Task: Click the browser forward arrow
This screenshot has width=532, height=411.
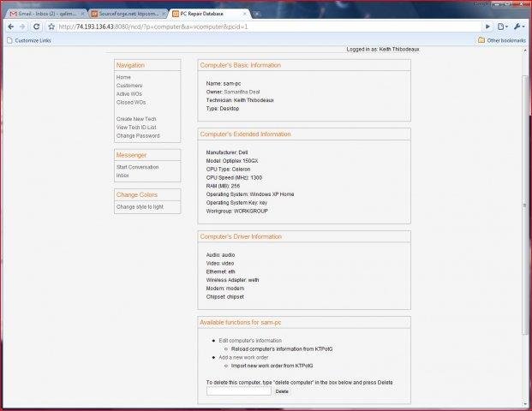Action: (x=22, y=27)
